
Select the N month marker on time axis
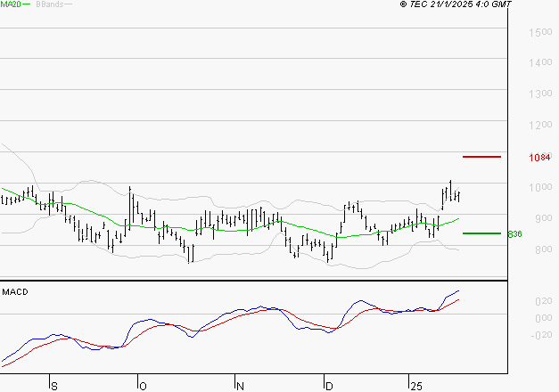click(x=241, y=386)
